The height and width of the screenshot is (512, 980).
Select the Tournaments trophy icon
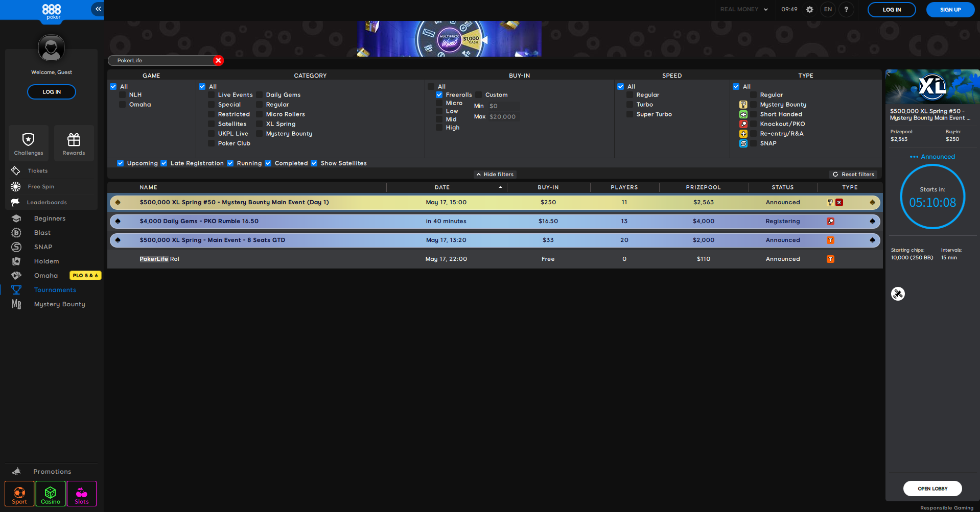coord(16,290)
